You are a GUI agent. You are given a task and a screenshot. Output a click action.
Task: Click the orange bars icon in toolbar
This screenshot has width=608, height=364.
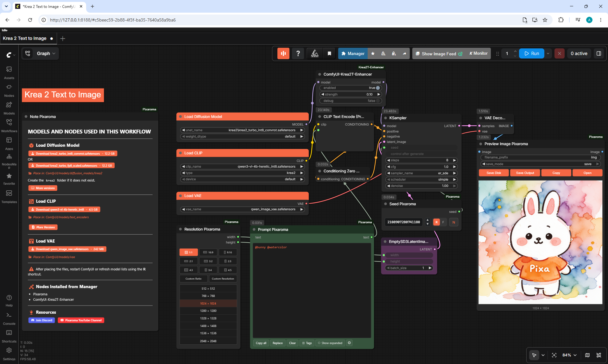283,53
